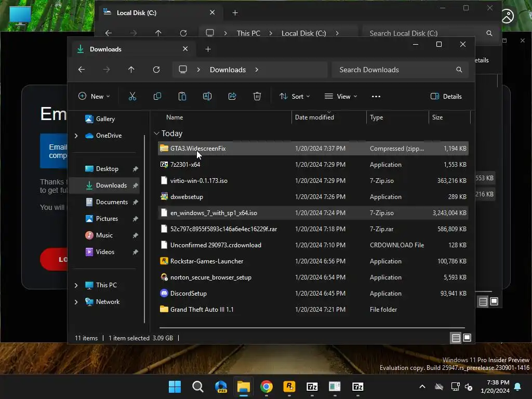532x399 pixels.
Task: Select Unconfirmed 290973.crdownload file
Action: [313, 245]
